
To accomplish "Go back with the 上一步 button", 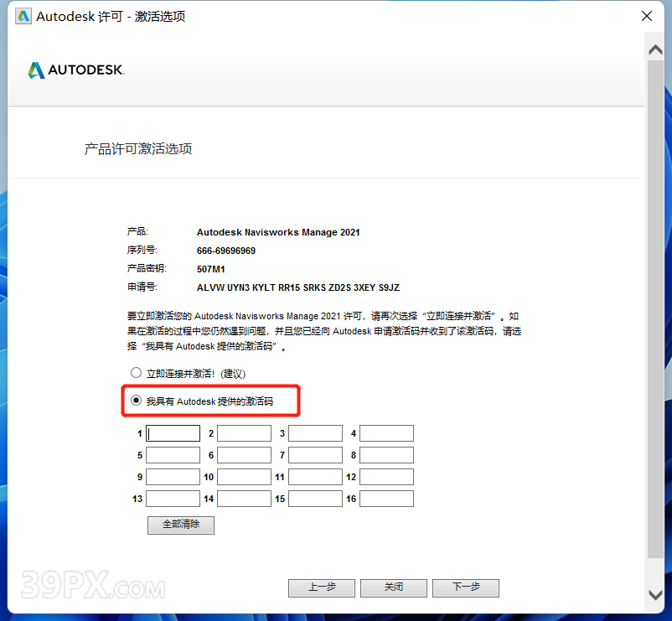I will point(322,587).
